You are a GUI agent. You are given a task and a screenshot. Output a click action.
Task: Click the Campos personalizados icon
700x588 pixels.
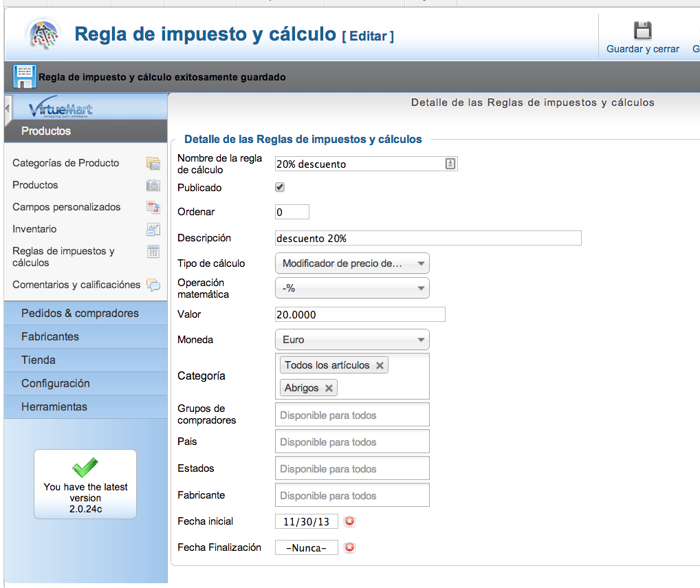pos(153,207)
